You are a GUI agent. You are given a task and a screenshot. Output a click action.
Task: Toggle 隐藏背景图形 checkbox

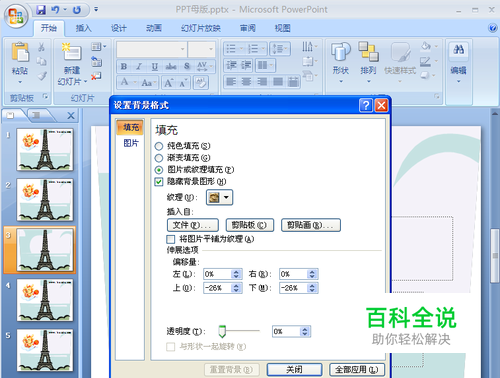click(x=159, y=182)
